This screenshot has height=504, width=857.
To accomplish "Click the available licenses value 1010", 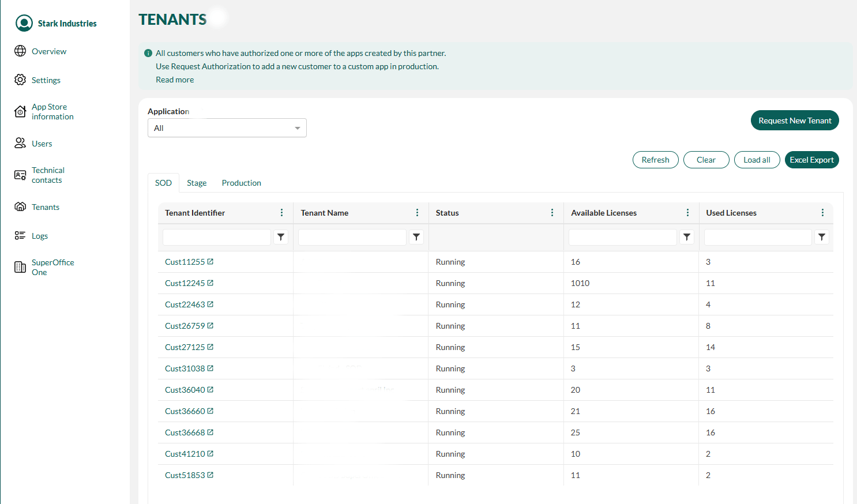I will 580,283.
